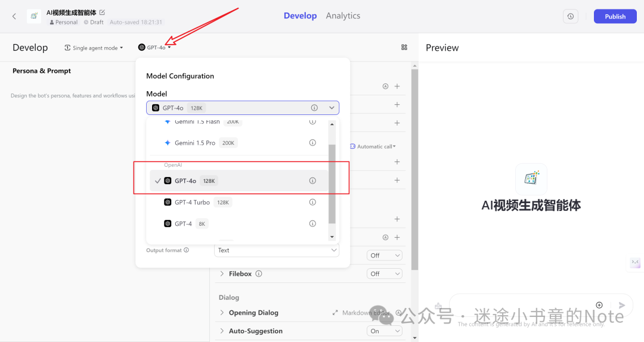Change the Auto-Suggestion On dropdown
Viewport: 644px width, 342px height.
pos(385,331)
